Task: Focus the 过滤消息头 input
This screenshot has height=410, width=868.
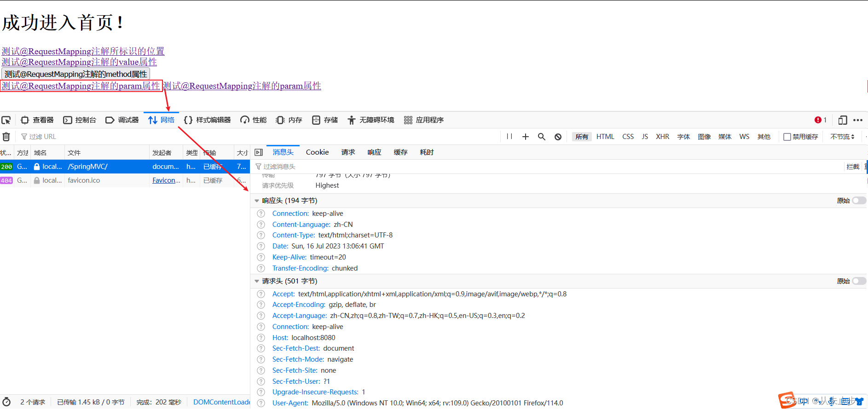Action: coord(548,167)
